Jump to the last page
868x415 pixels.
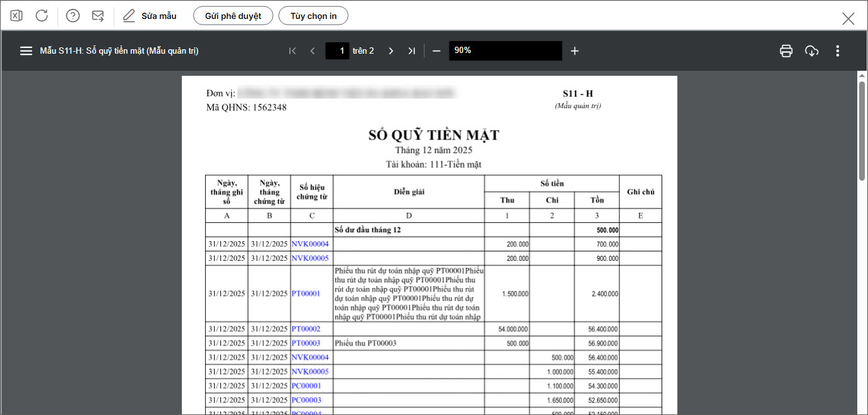412,51
